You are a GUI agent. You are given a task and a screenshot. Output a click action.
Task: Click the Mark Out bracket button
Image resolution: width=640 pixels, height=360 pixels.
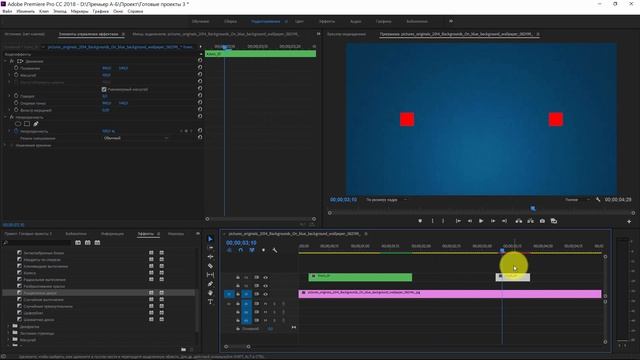pos(443,221)
